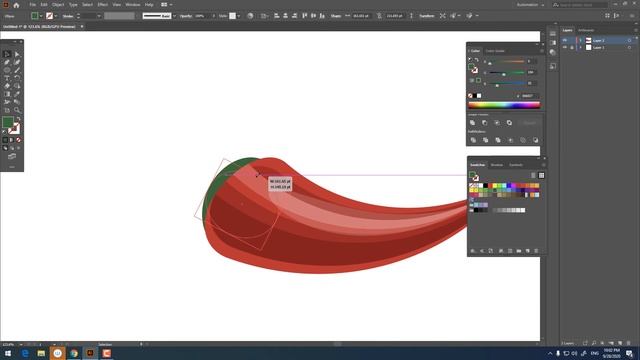640x360 pixels.
Task: Close the Untitled document tab
Action: pos(82,27)
